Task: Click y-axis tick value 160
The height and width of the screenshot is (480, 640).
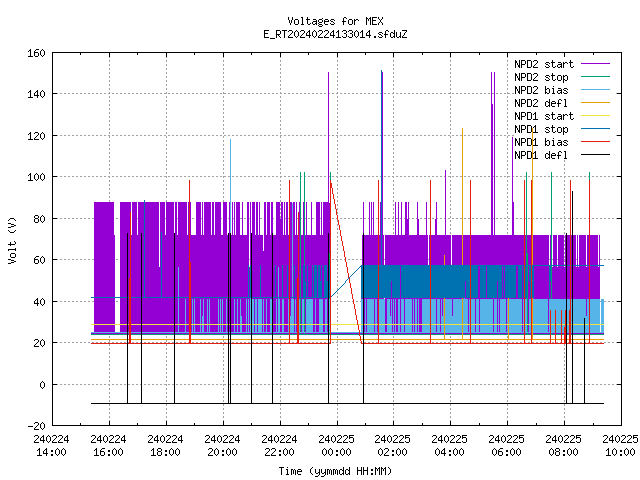Action: [x=36, y=53]
